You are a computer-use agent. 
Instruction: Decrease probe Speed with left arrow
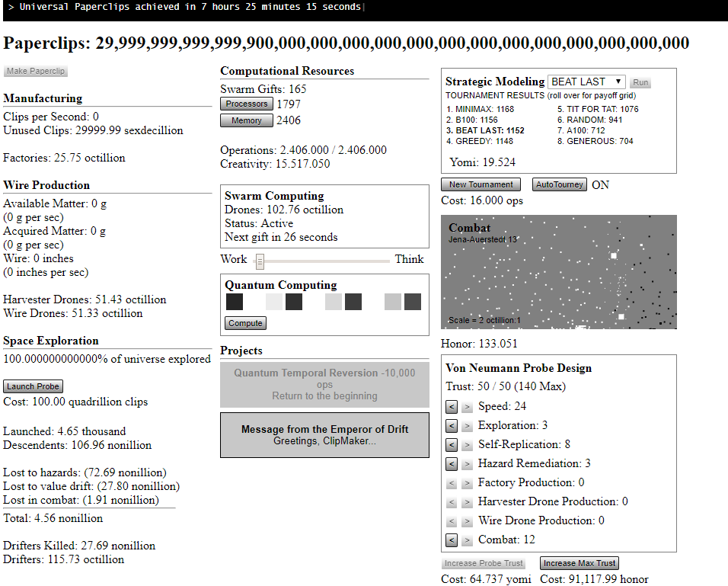pos(452,407)
